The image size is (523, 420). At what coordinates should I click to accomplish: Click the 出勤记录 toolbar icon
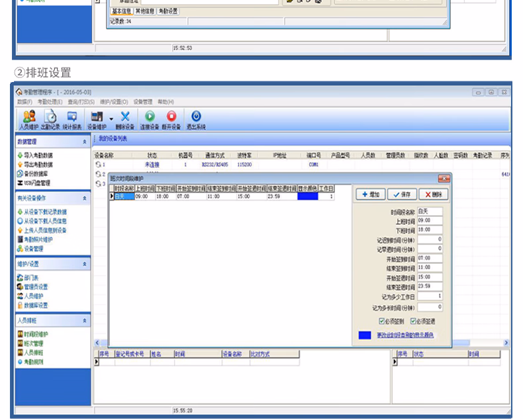tap(50, 119)
